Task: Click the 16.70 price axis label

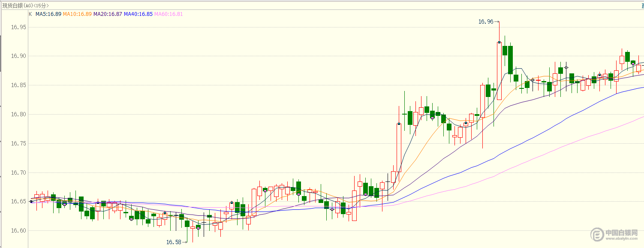Action: click(18, 173)
